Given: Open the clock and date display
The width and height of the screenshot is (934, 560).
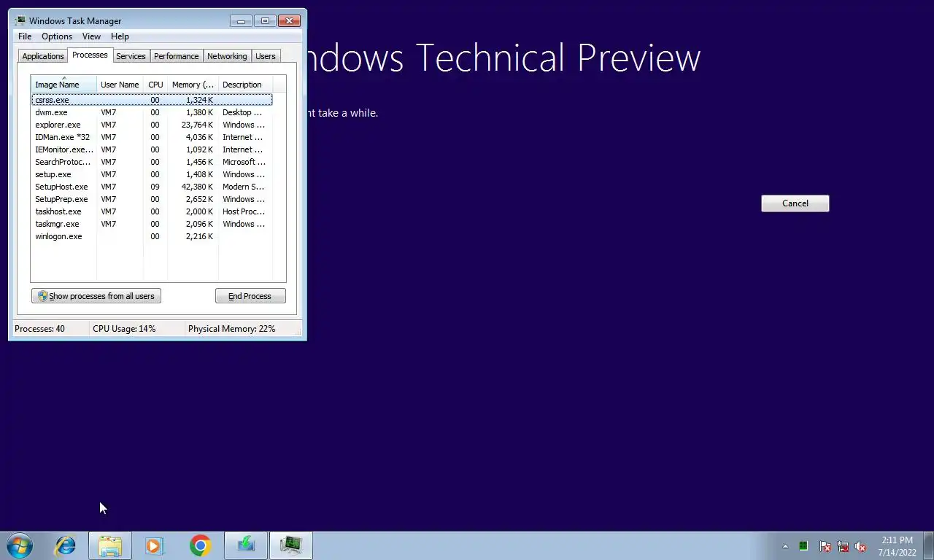Looking at the screenshot, I should (897, 546).
